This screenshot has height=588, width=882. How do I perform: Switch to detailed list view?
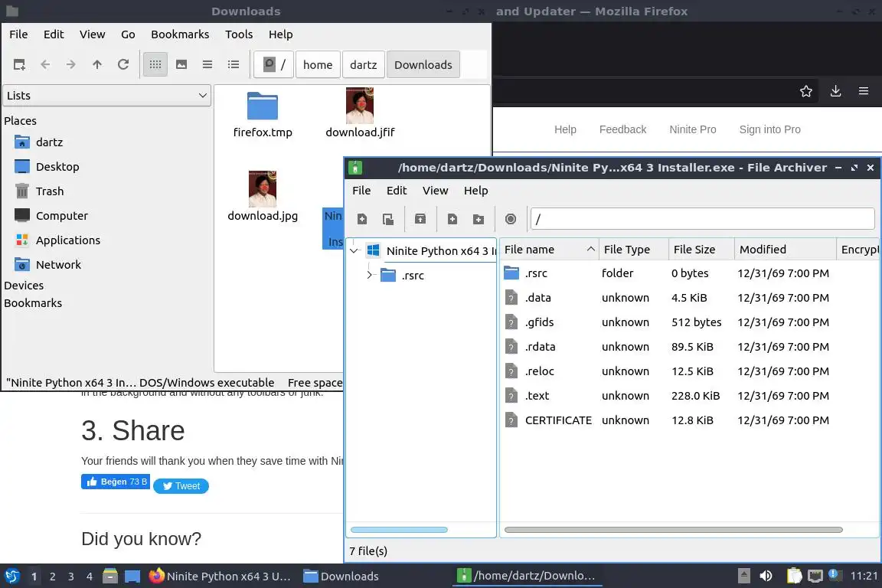[x=234, y=65]
